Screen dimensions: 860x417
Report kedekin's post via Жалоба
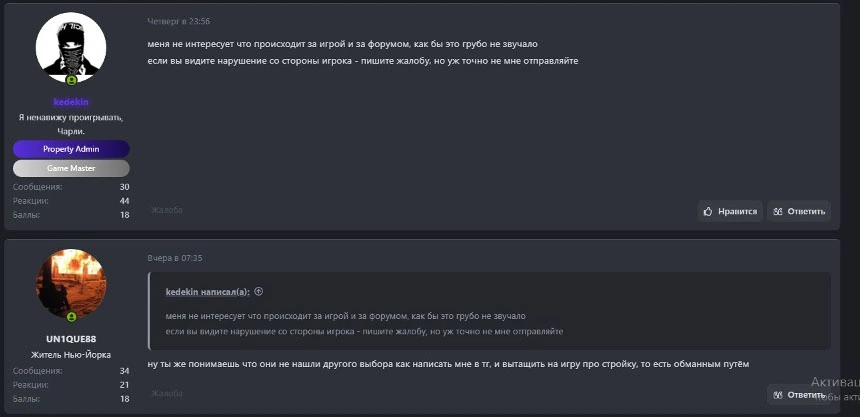(x=166, y=210)
